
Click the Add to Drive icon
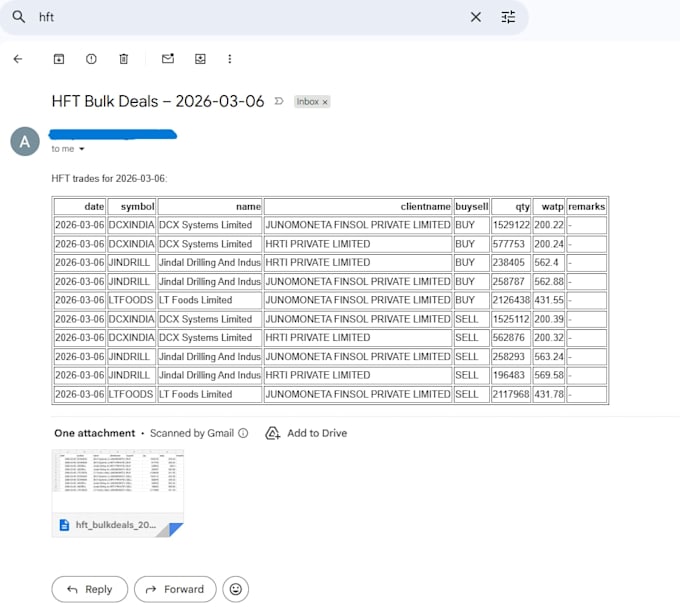click(x=272, y=433)
